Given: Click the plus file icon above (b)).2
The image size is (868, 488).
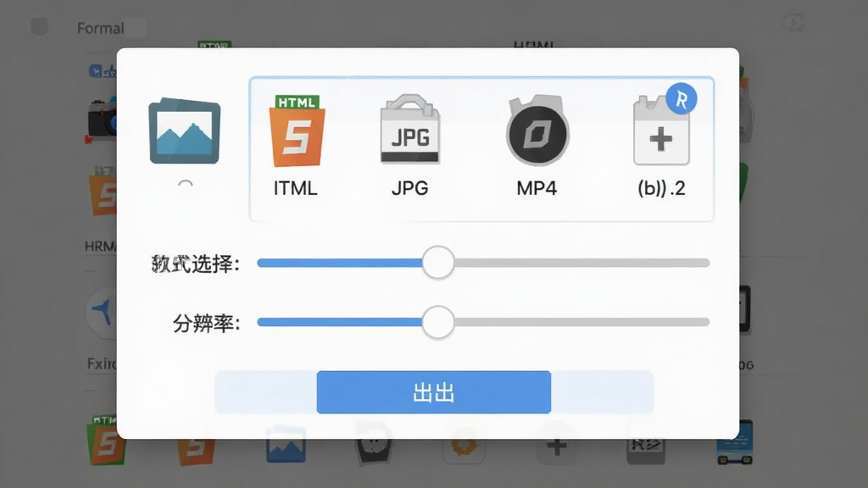Looking at the screenshot, I should [x=661, y=131].
